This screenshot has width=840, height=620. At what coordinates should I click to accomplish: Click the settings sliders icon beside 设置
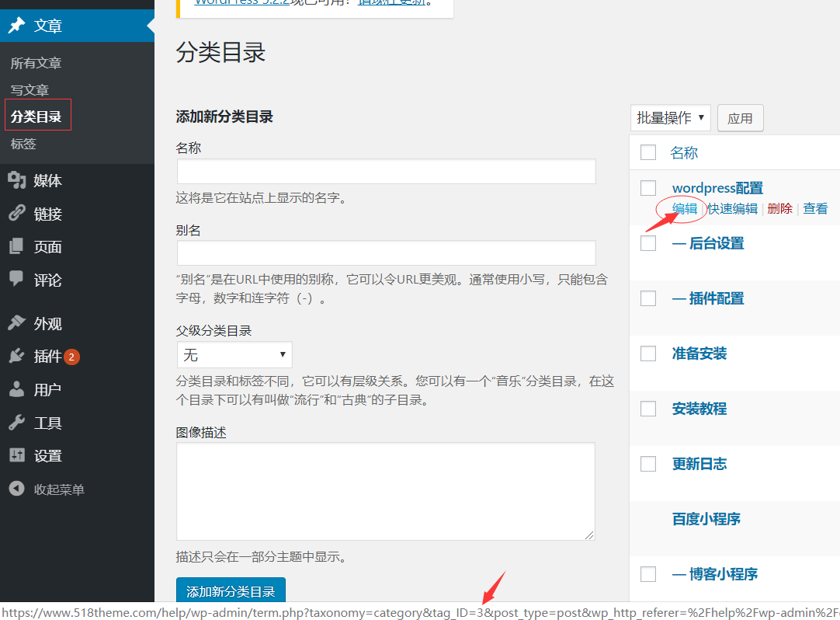(x=16, y=455)
